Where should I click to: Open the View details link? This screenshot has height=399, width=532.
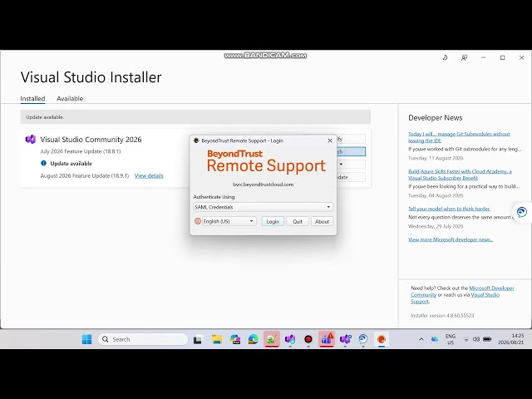coord(149,175)
